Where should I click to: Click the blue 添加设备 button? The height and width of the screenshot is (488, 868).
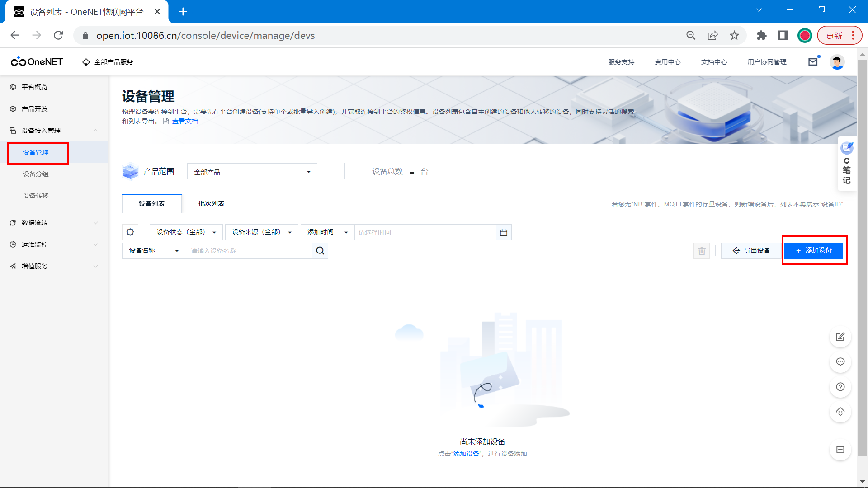(813, 250)
